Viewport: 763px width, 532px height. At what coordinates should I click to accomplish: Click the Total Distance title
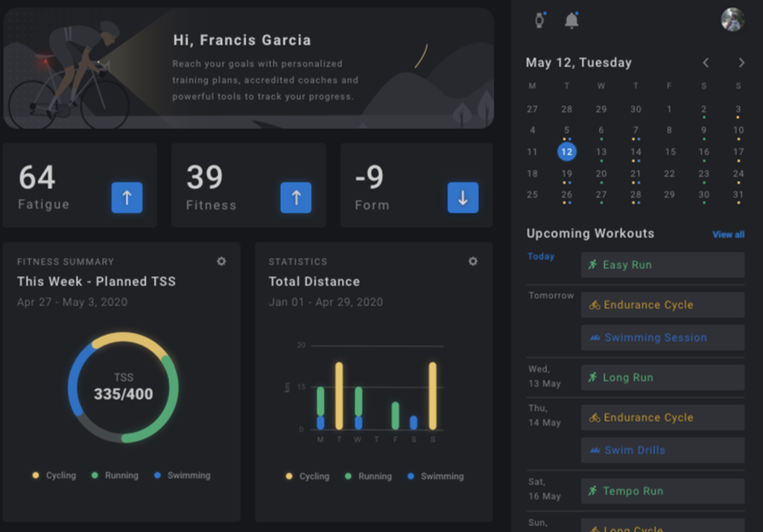(x=314, y=282)
